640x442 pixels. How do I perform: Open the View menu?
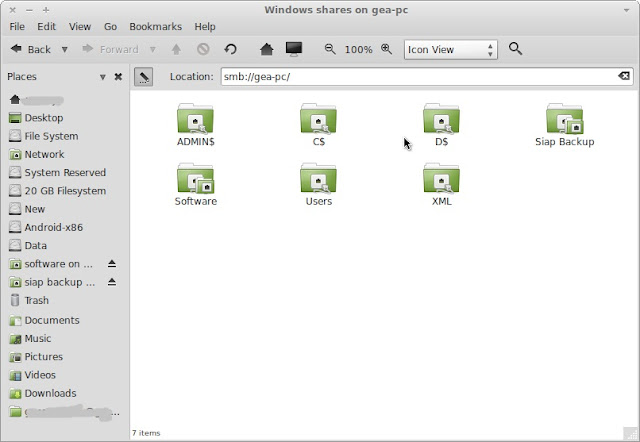click(80, 27)
